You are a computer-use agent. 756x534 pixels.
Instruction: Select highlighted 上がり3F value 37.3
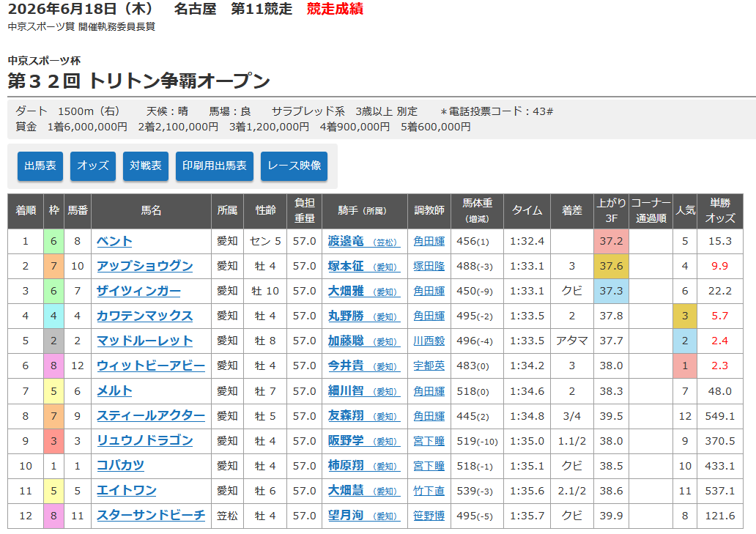pyautogui.click(x=612, y=291)
